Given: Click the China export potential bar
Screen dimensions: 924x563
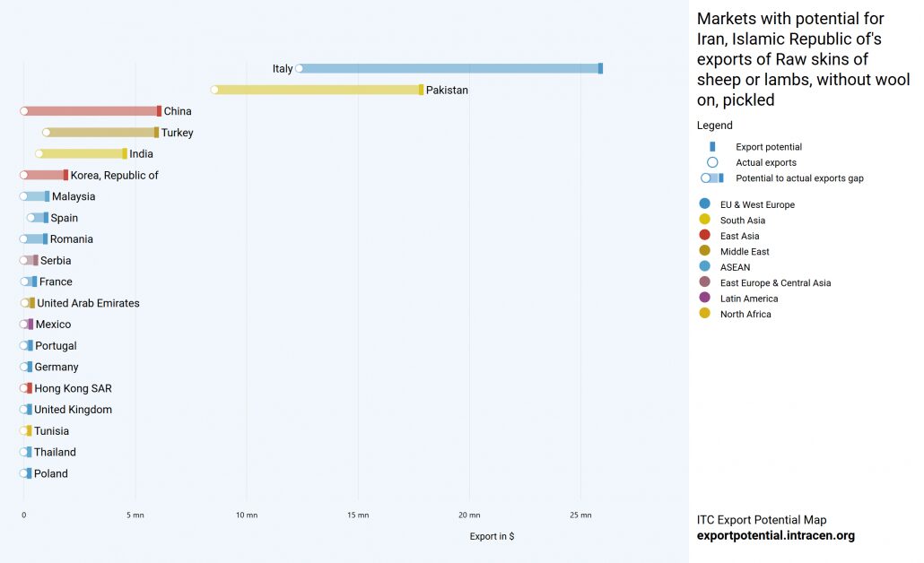Looking at the screenshot, I should (x=91, y=110).
